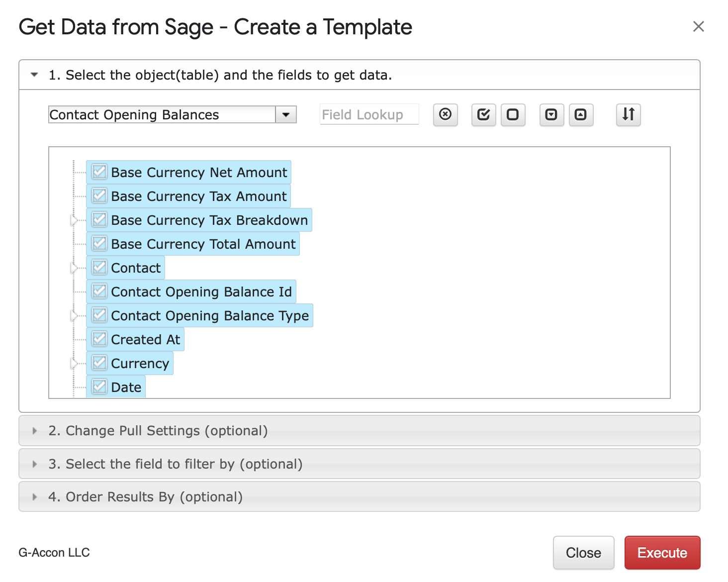Uncheck the Created At checkbox
Image resolution: width=728 pixels, height=582 pixels.
99,339
